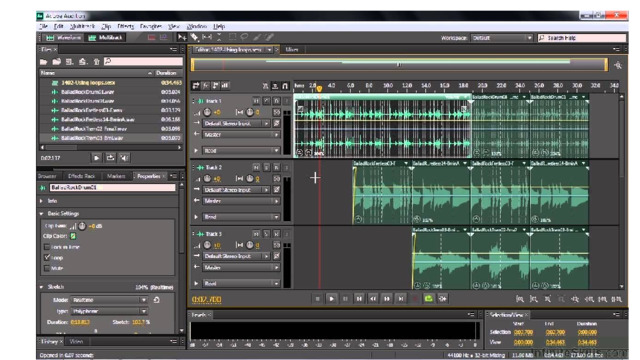Click the New File icon in Files panel

69,62
